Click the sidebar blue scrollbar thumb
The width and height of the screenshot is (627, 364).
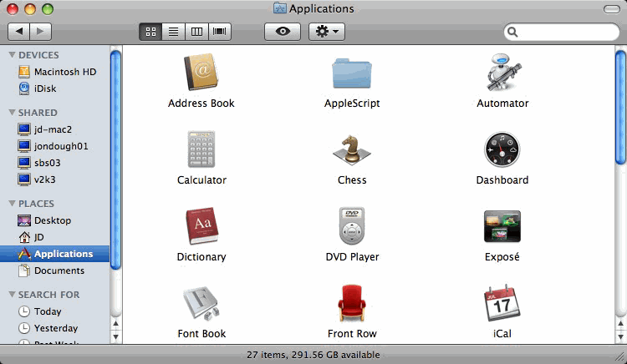(115, 159)
